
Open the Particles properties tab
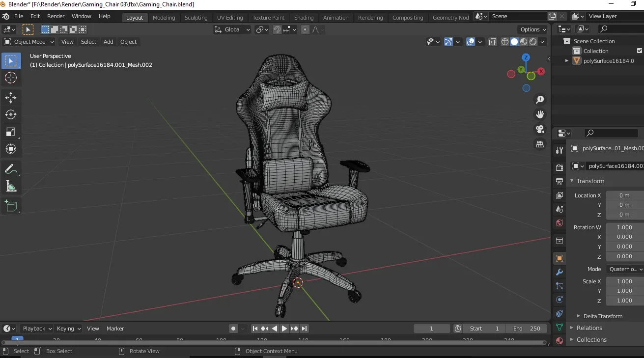pyautogui.click(x=559, y=286)
